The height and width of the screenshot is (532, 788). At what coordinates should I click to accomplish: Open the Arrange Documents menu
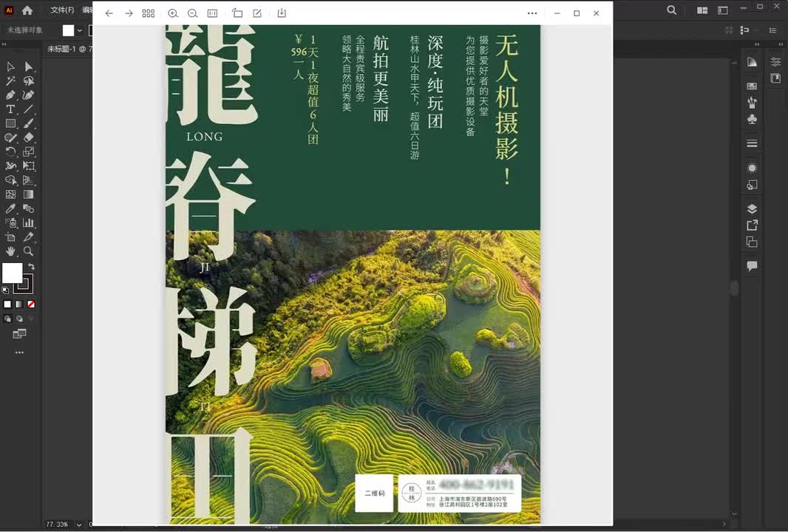point(702,10)
